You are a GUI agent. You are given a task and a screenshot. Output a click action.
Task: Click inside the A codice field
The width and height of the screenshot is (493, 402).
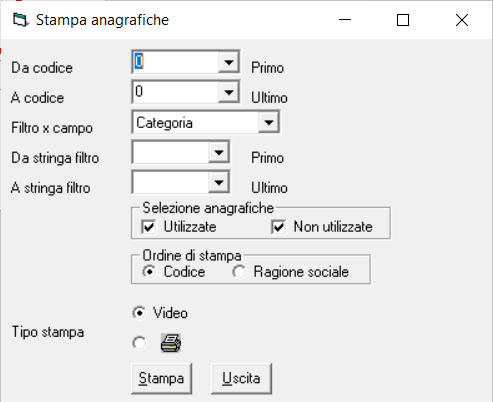[x=176, y=92]
